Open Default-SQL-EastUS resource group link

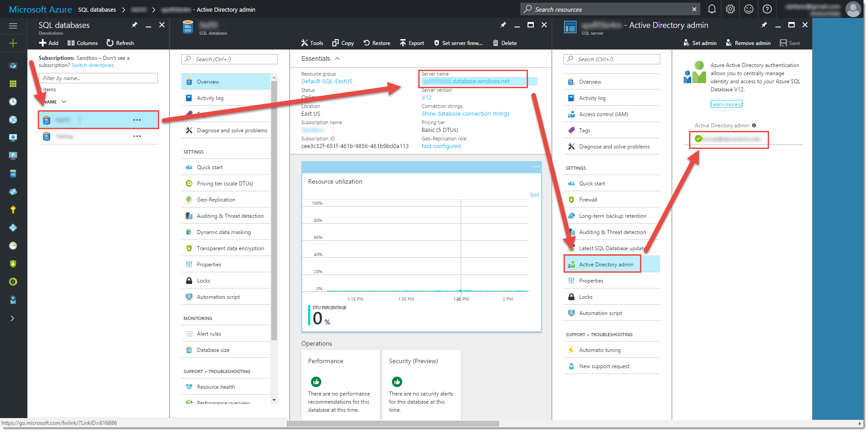pos(327,81)
